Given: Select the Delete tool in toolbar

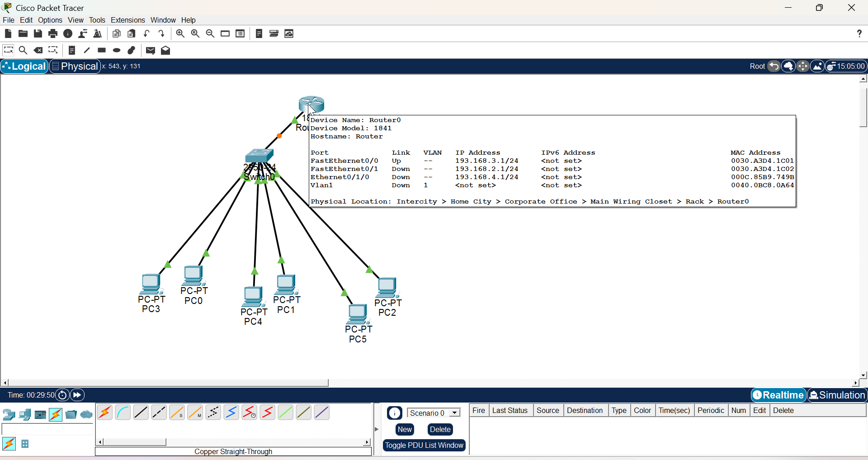Looking at the screenshot, I should coord(38,50).
